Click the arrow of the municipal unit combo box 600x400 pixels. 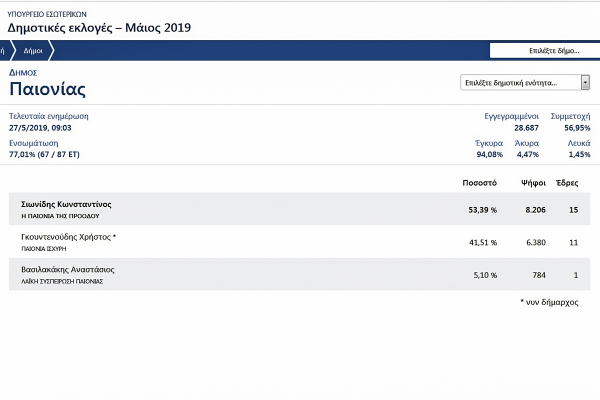click(585, 83)
